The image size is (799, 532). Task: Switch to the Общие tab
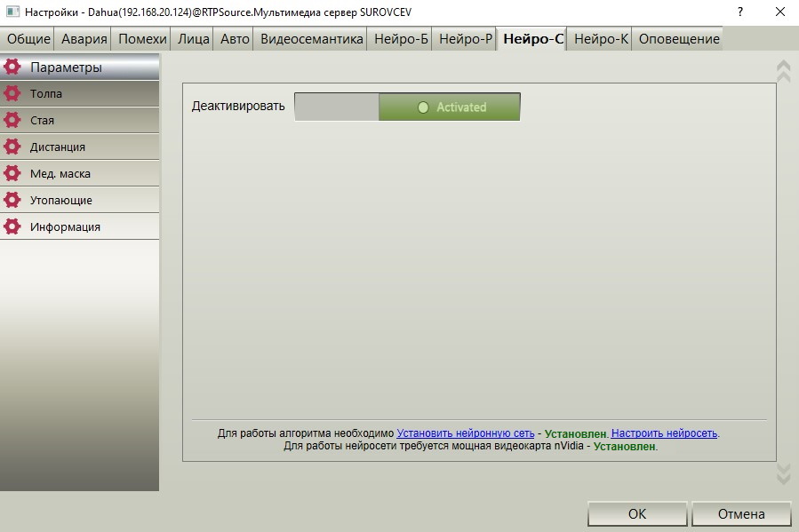28,39
